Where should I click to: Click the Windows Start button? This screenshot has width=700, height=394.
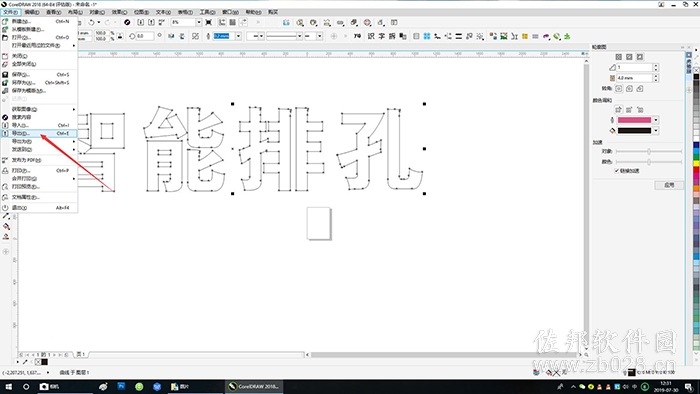point(8,387)
